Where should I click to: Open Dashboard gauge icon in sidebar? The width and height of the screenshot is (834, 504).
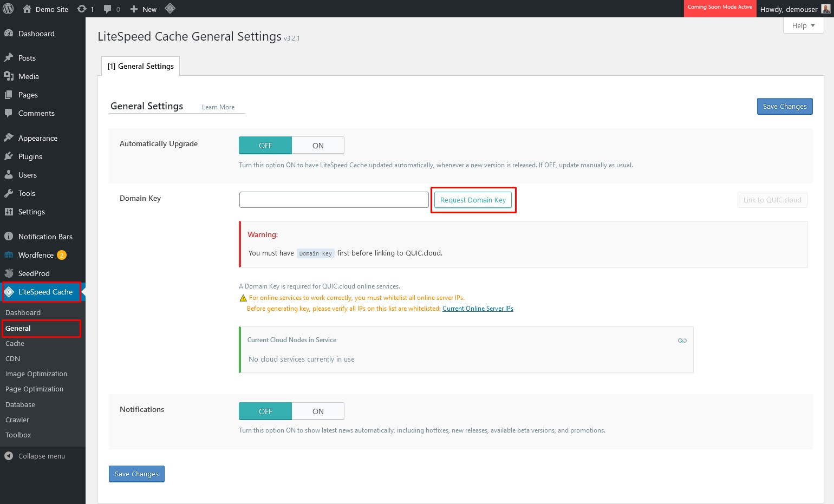click(9, 34)
